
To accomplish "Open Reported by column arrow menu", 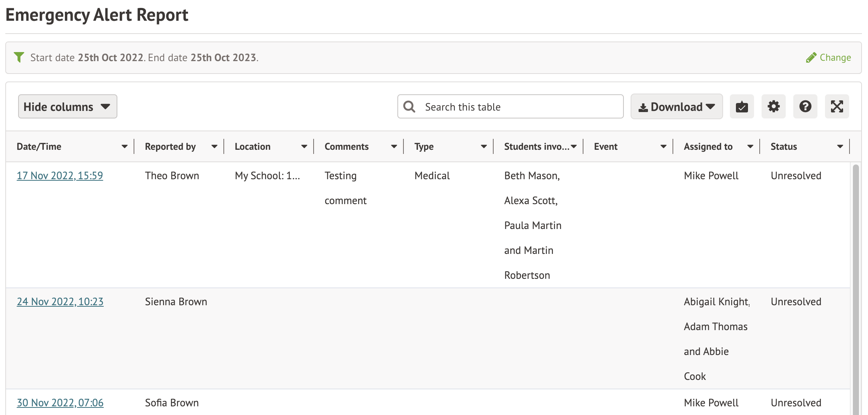I will pyautogui.click(x=214, y=147).
